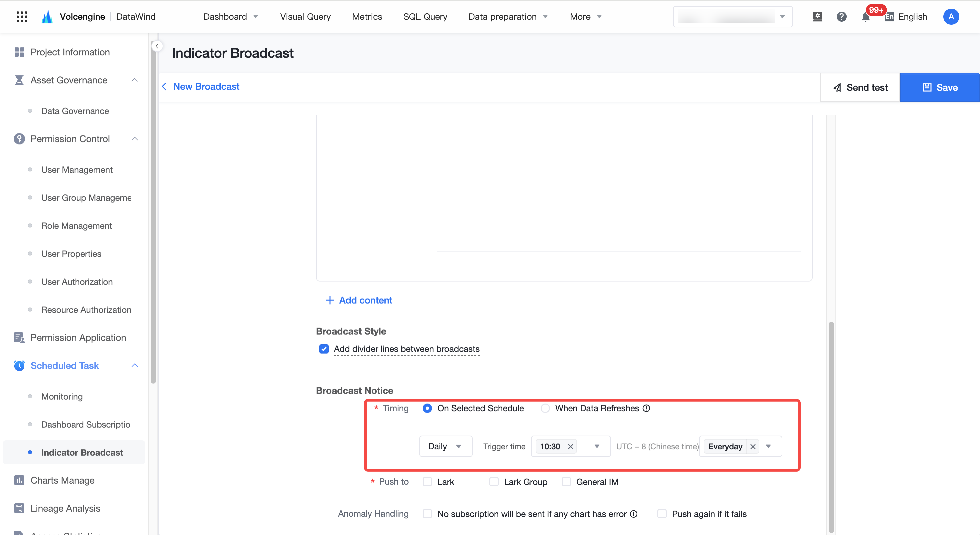Open the settings panel icon in header

pos(818,17)
